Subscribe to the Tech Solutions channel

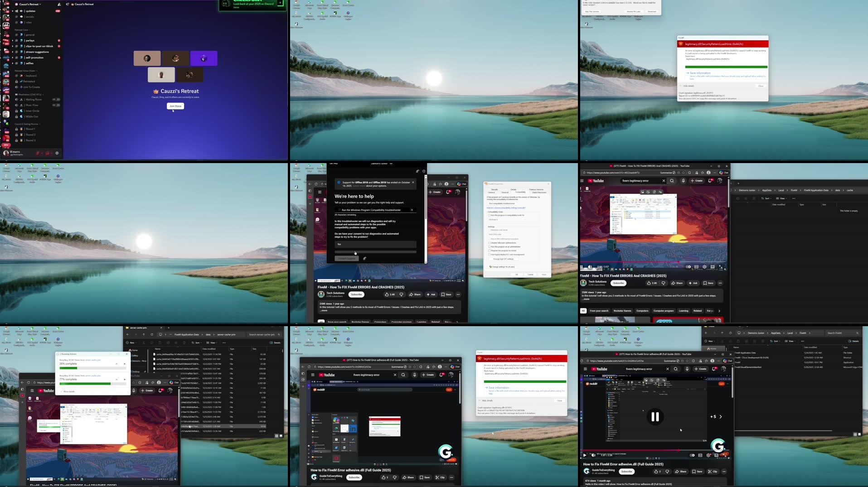[618, 283]
